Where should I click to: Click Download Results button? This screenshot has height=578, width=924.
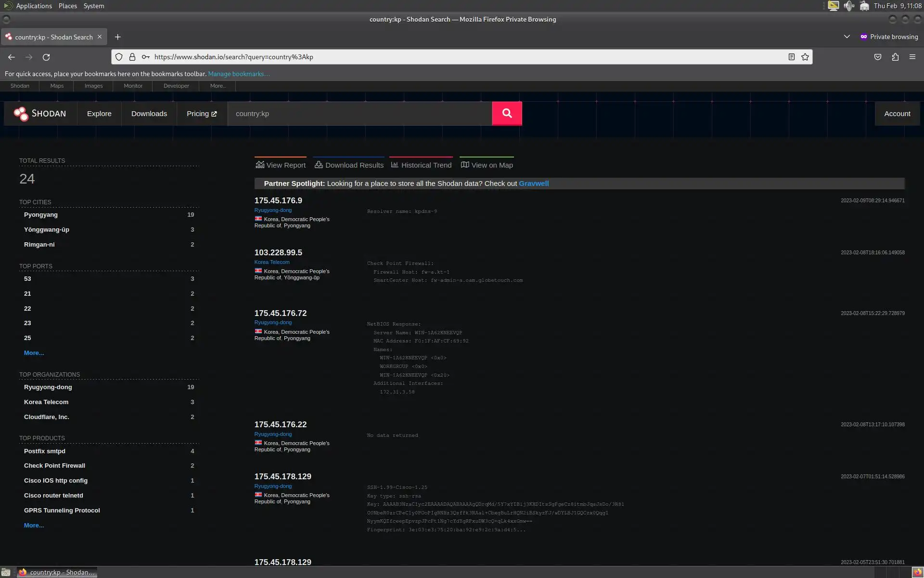tap(349, 165)
